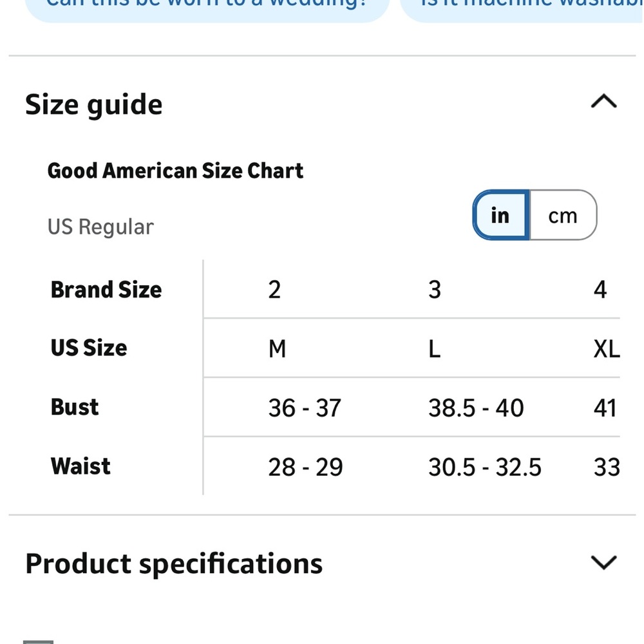
Task: Click the gray icon below Product specifications
Action: click(x=38, y=641)
